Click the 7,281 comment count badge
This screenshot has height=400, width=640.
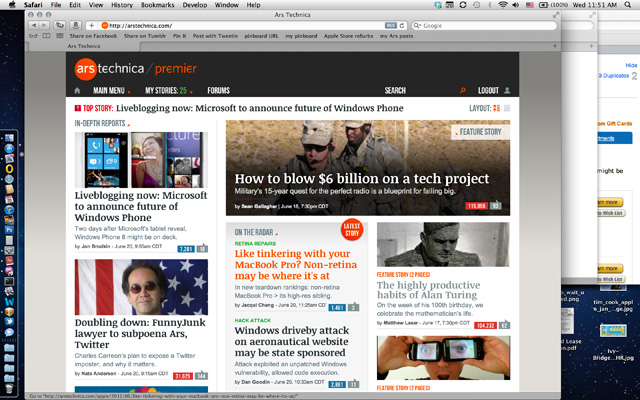click(x=186, y=249)
